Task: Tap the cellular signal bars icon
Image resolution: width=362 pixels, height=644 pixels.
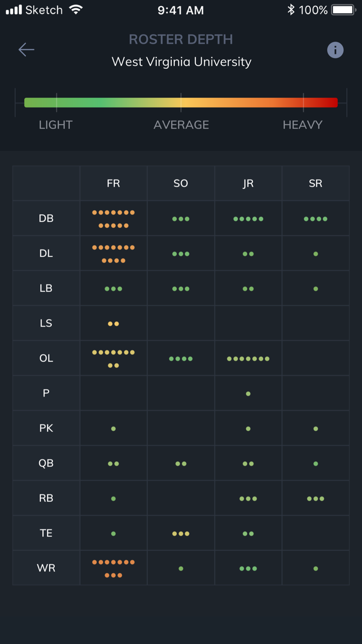Action: (x=14, y=10)
